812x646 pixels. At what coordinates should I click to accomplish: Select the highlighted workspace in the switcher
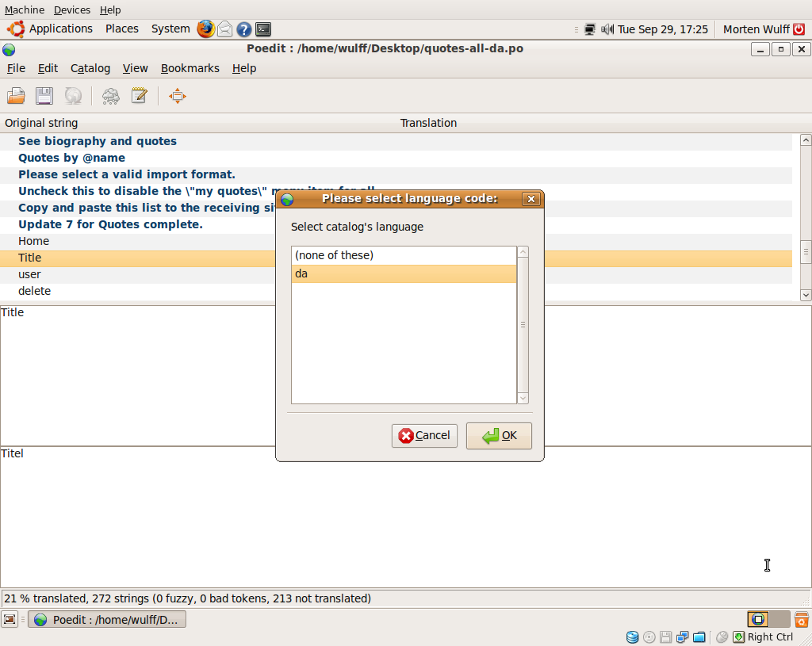(x=758, y=619)
